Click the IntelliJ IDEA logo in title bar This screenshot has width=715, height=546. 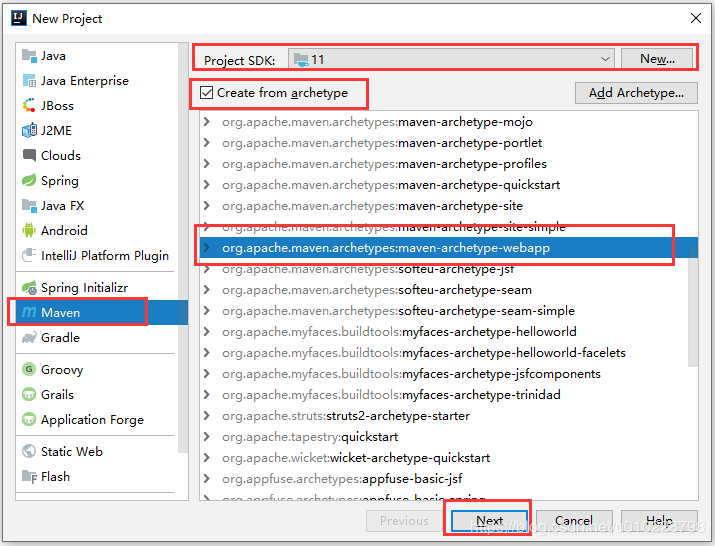19,19
